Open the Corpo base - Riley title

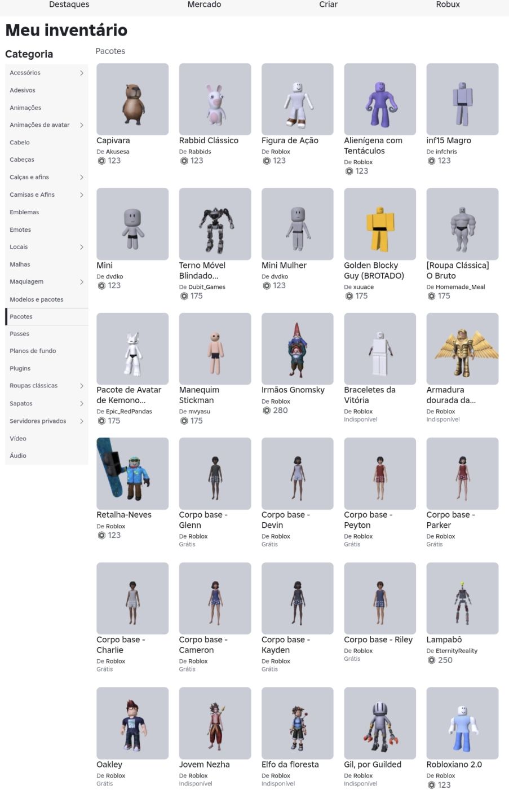pos(378,639)
